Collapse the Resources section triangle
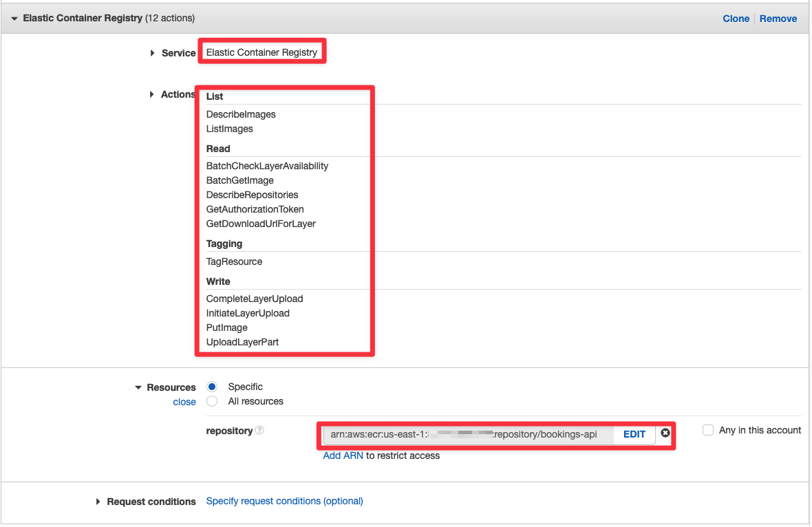The width and height of the screenshot is (812, 527). (x=138, y=388)
